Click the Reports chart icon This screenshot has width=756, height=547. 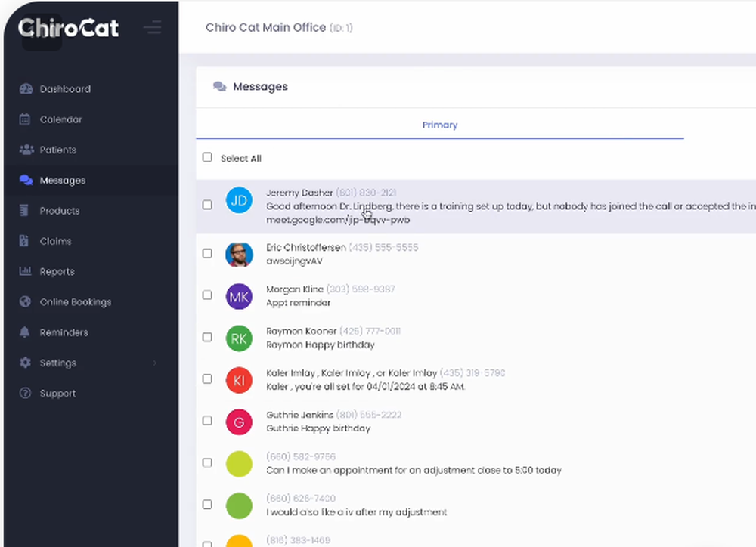[25, 270]
